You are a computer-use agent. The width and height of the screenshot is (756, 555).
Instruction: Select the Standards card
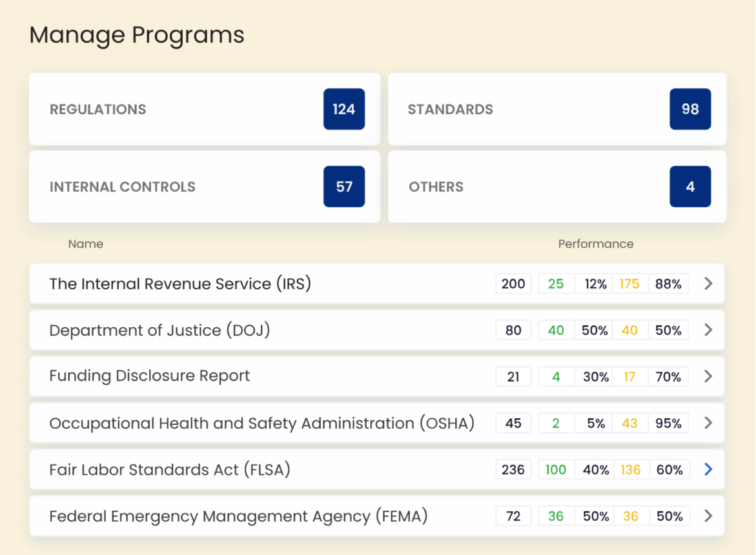pyautogui.click(x=557, y=109)
